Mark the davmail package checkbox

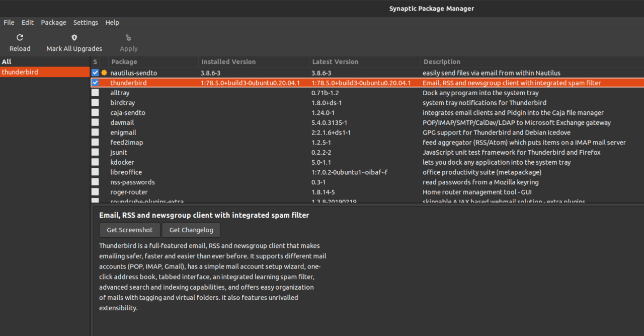point(95,122)
